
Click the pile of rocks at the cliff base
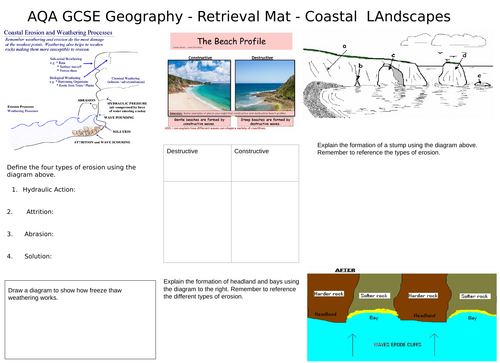click(86, 131)
